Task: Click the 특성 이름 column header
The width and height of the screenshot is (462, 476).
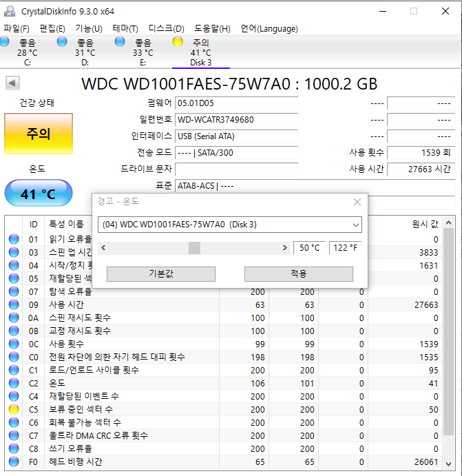Action: [x=66, y=224]
